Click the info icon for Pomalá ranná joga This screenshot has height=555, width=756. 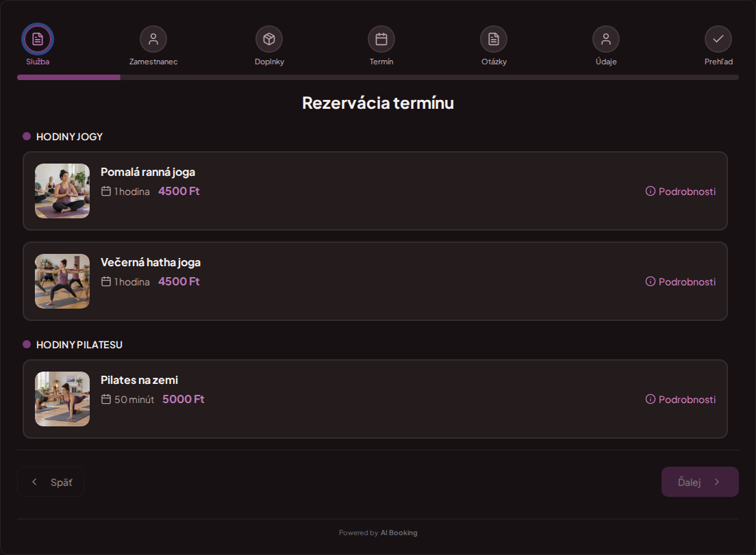tap(651, 191)
